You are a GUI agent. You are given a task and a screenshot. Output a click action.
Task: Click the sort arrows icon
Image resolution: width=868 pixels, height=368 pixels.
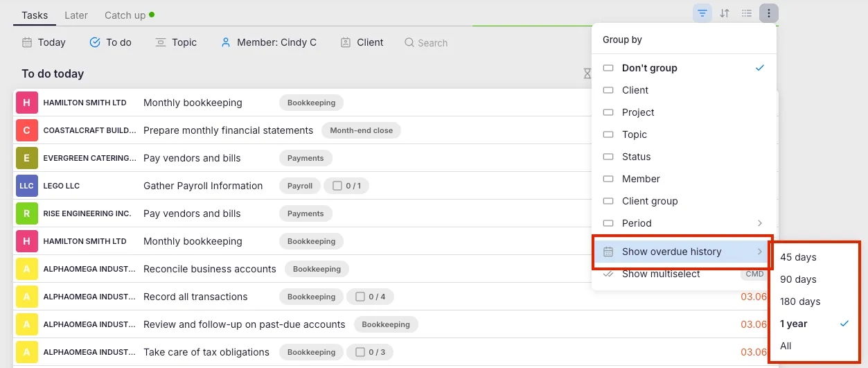pyautogui.click(x=725, y=13)
